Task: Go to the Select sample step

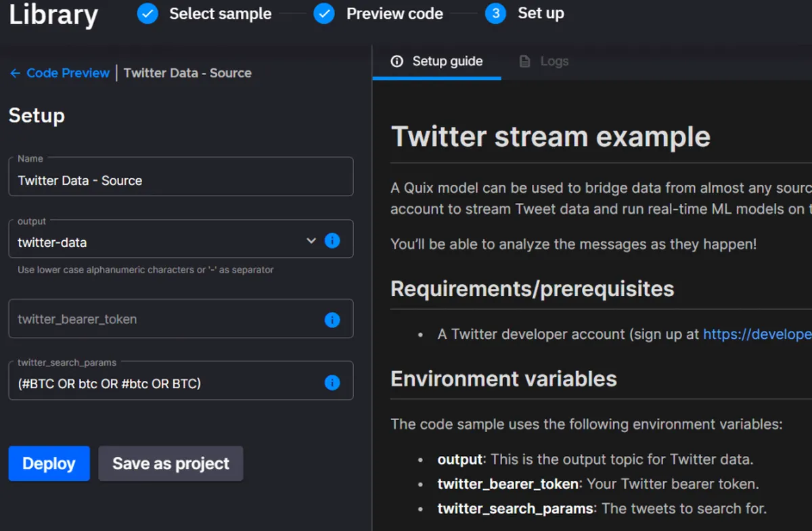Action: click(221, 14)
